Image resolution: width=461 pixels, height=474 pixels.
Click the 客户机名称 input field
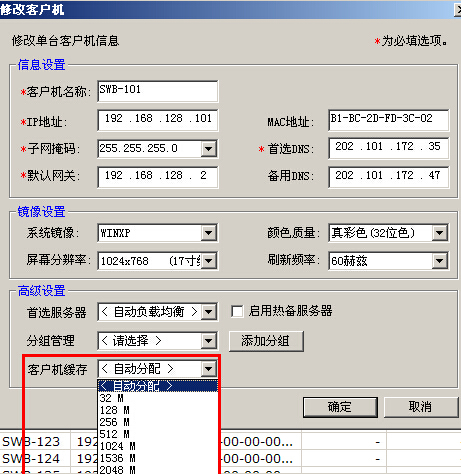pos(158,91)
